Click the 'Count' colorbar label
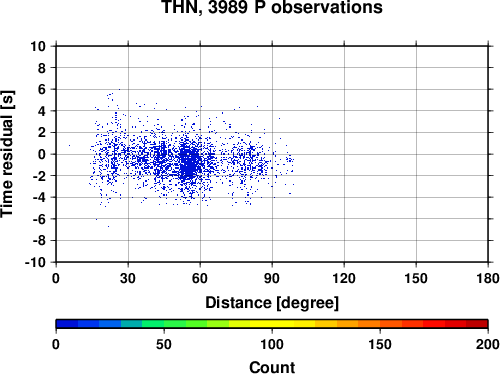 tap(272, 367)
